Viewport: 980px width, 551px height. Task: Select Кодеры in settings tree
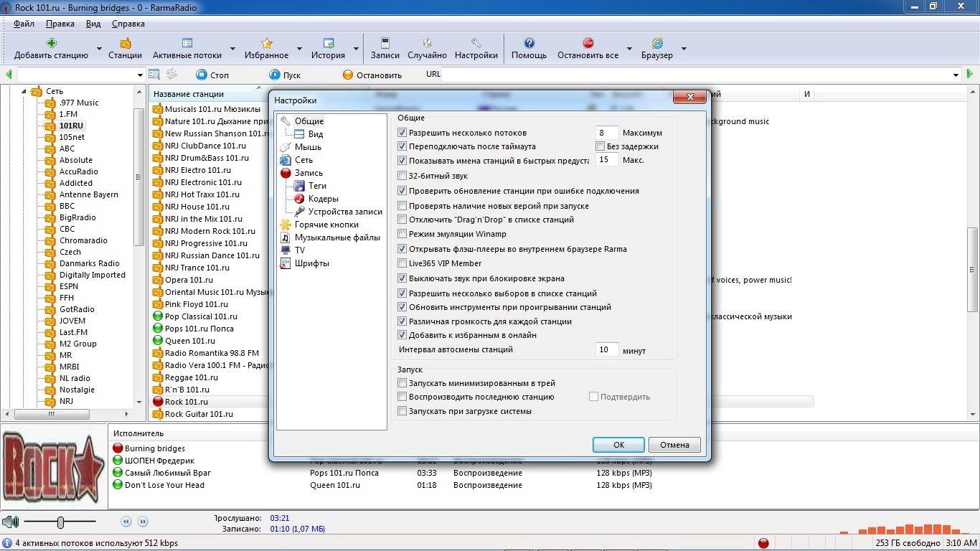(x=323, y=199)
